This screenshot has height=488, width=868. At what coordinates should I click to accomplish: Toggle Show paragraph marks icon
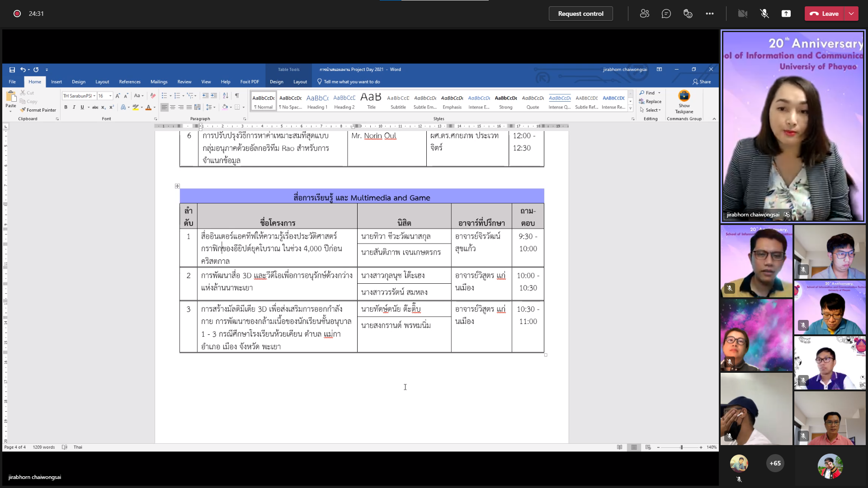tap(237, 96)
